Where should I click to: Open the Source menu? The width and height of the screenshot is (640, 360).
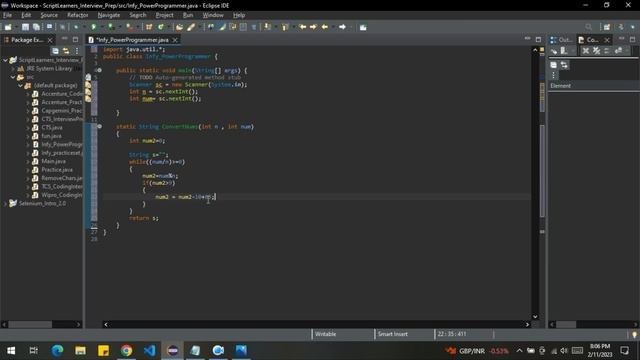pos(49,15)
